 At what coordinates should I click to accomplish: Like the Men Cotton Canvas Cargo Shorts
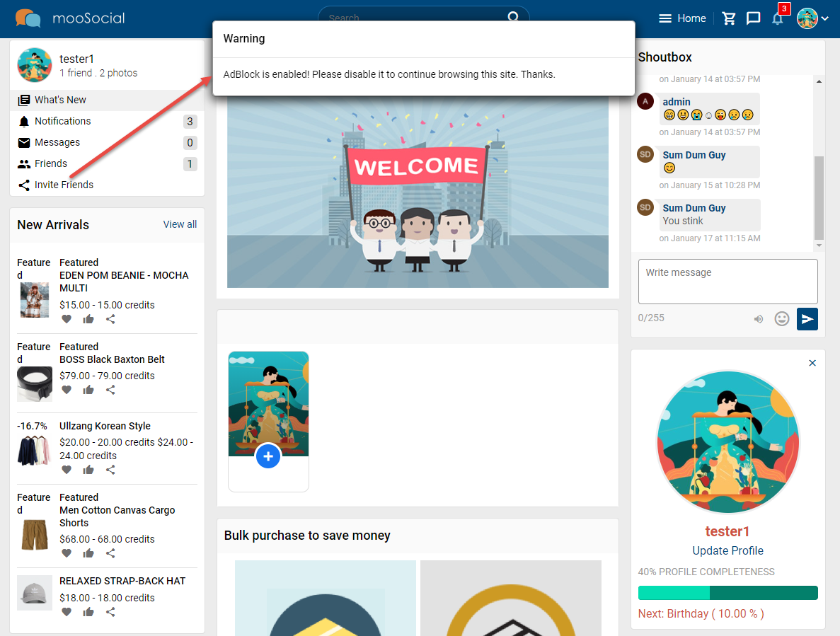[88, 553]
